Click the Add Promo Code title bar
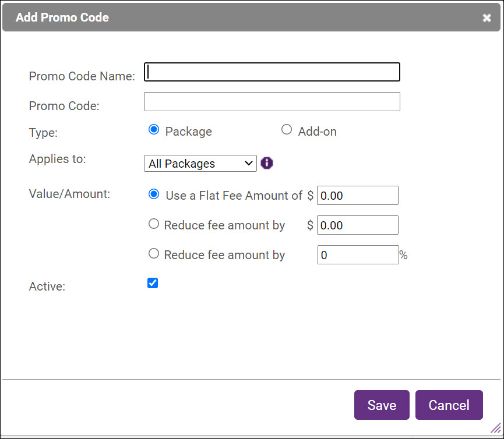The image size is (504, 439). [233, 18]
